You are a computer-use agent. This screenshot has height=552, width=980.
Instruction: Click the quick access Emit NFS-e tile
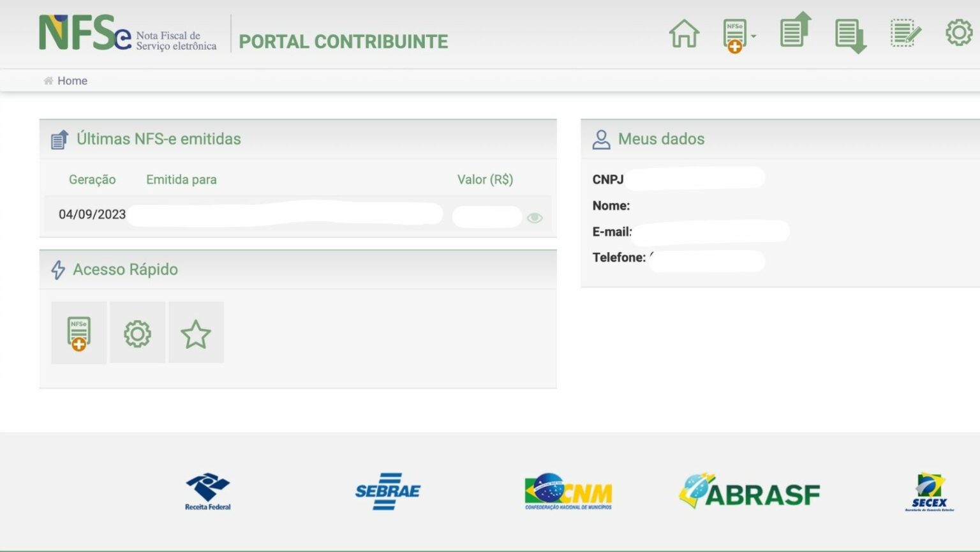(78, 333)
